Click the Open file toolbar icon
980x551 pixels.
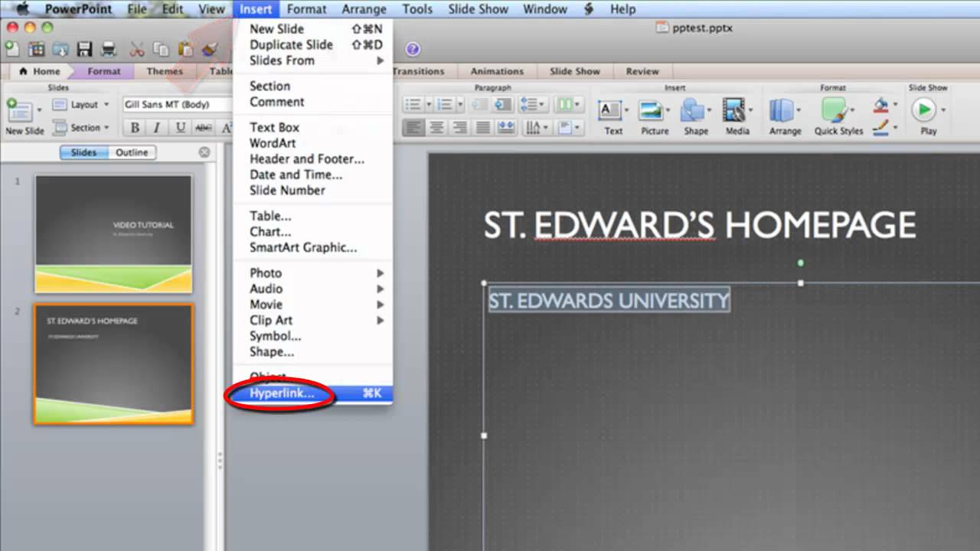tap(60, 50)
